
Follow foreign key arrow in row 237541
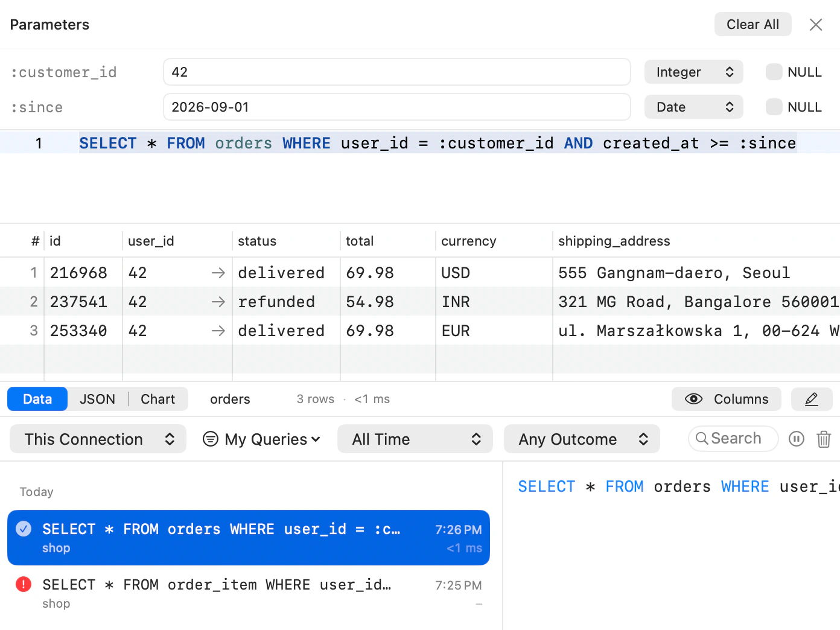tap(218, 302)
